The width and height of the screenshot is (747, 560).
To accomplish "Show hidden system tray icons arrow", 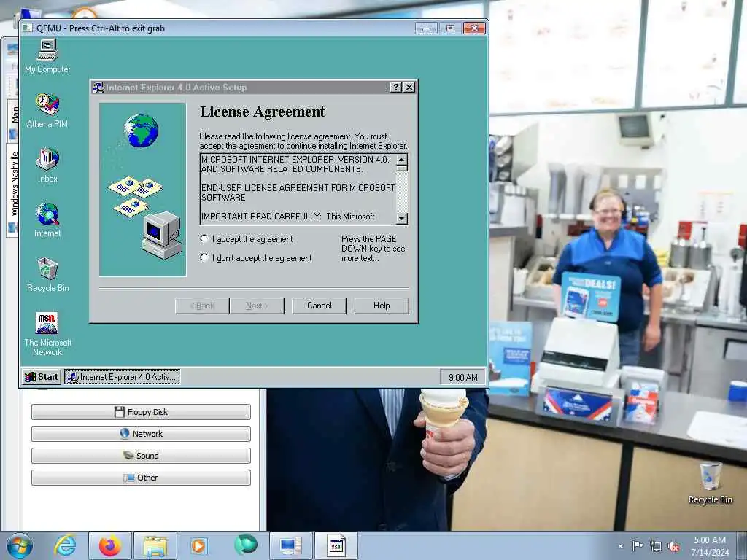I will (x=620, y=546).
